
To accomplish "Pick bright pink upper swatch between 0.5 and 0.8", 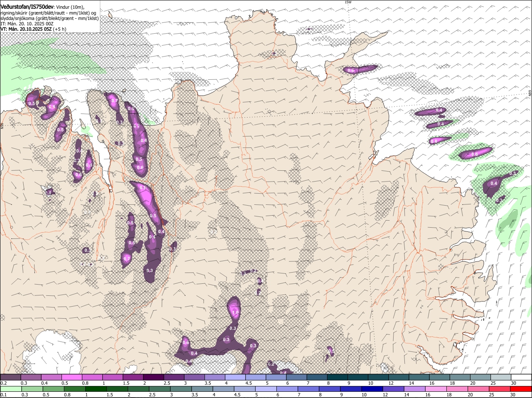I will (71, 377).
